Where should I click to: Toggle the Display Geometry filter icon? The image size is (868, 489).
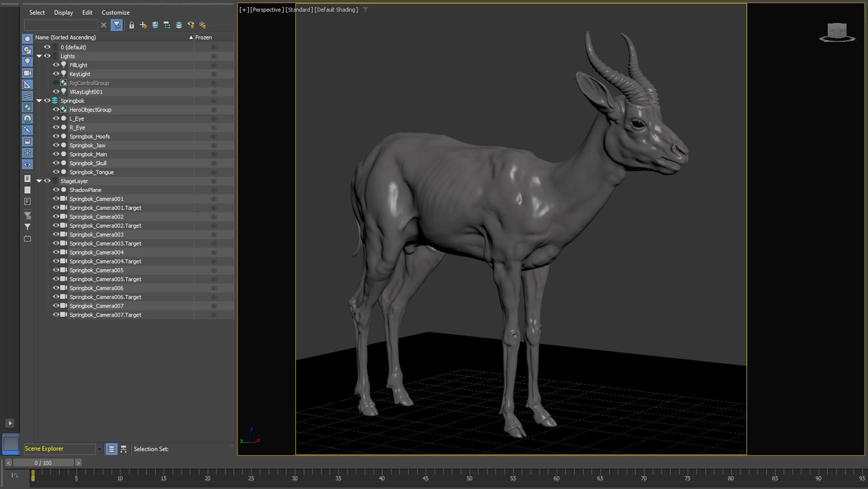(28, 39)
